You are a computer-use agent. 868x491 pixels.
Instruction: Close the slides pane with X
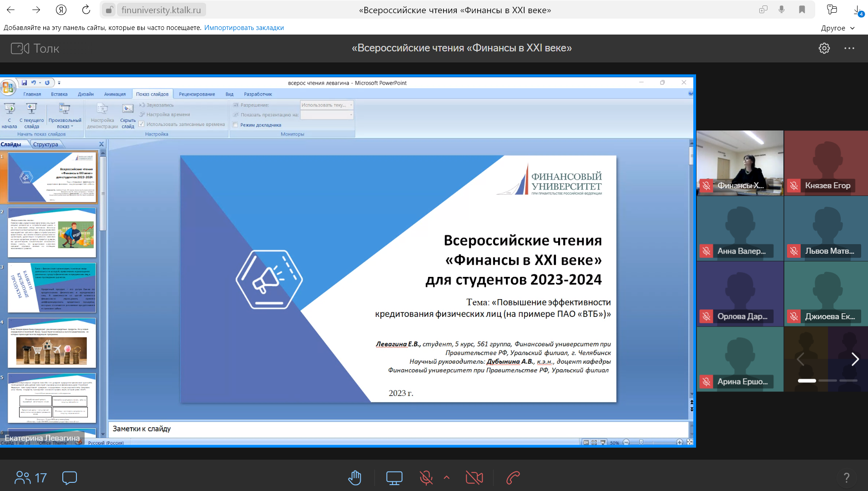(101, 144)
